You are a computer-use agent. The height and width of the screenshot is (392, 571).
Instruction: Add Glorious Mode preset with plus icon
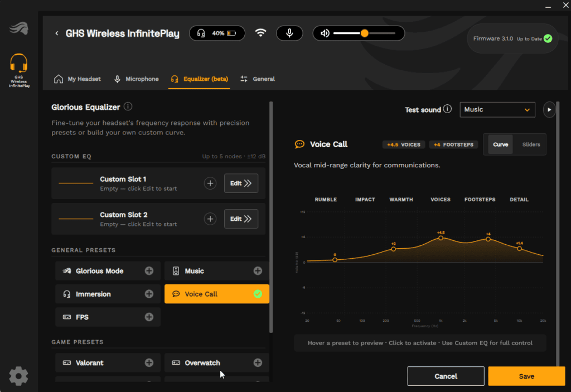(x=149, y=270)
